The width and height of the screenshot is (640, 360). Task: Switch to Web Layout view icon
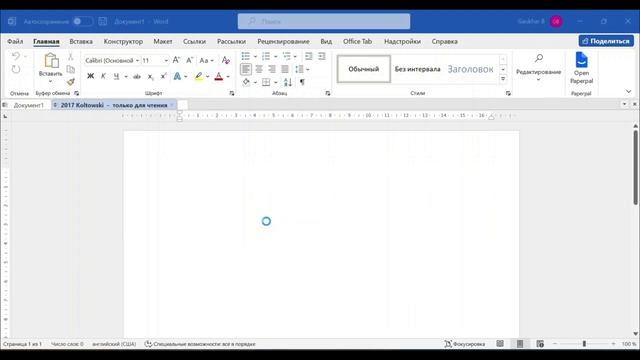click(540, 344)
